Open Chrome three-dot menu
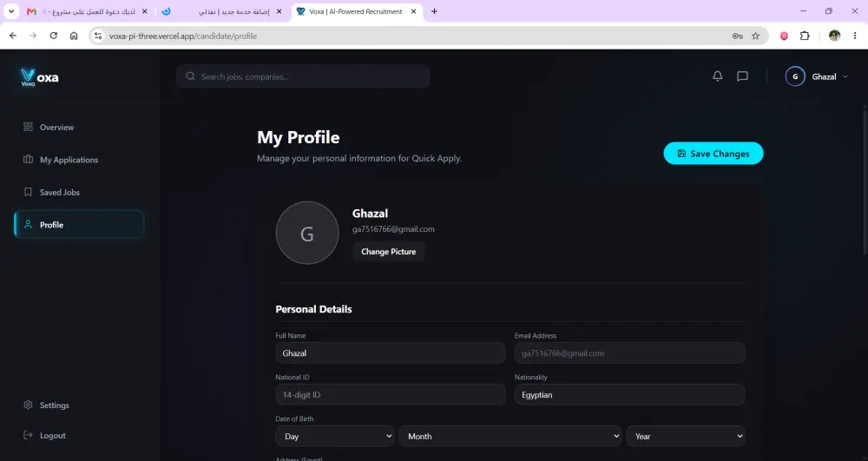Image resolution: width=868 pixels, height=461 pixels. point(855,36)
